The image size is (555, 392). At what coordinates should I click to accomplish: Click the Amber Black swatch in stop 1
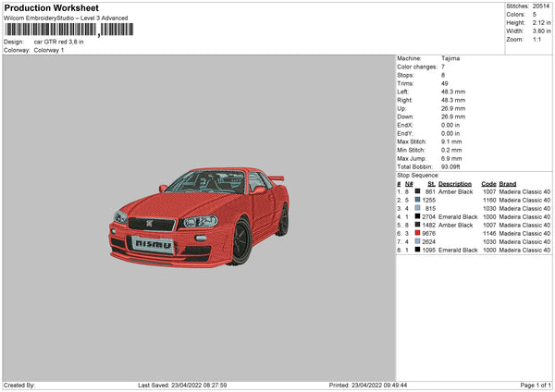coord(417,191)
